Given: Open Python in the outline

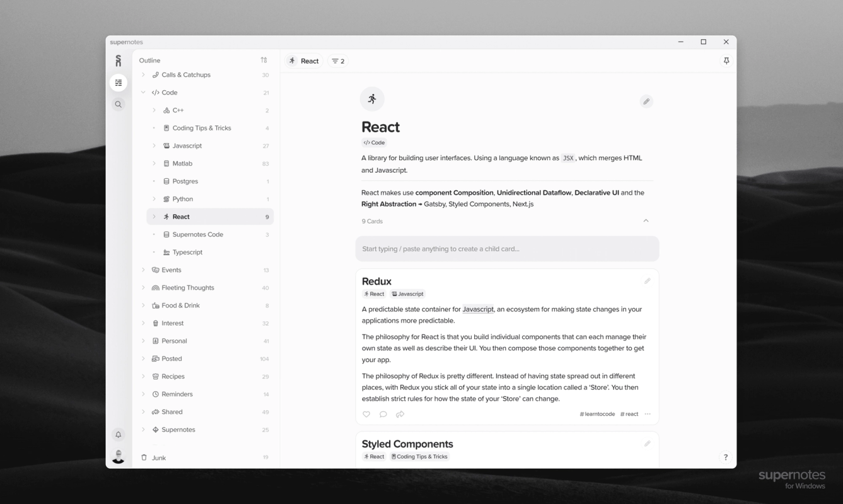Looking at the screenshot, I should [x=210, y=199].
